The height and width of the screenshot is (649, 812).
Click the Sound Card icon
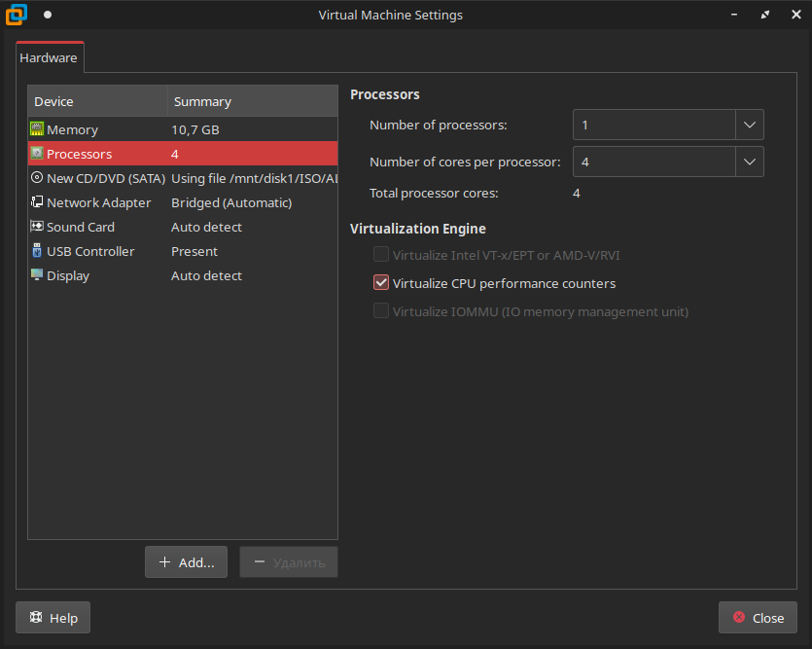click(37, 227)
